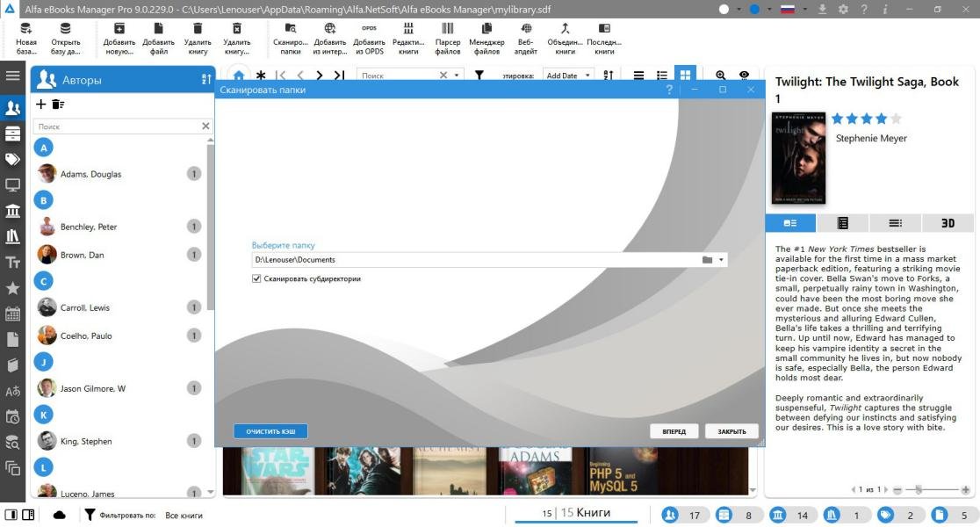
Task: Select the Книги tab in status bar
Action: point(576,513)
